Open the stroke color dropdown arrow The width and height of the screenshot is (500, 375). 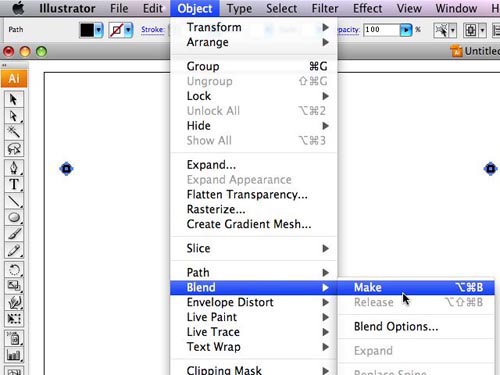coord(128,30)
